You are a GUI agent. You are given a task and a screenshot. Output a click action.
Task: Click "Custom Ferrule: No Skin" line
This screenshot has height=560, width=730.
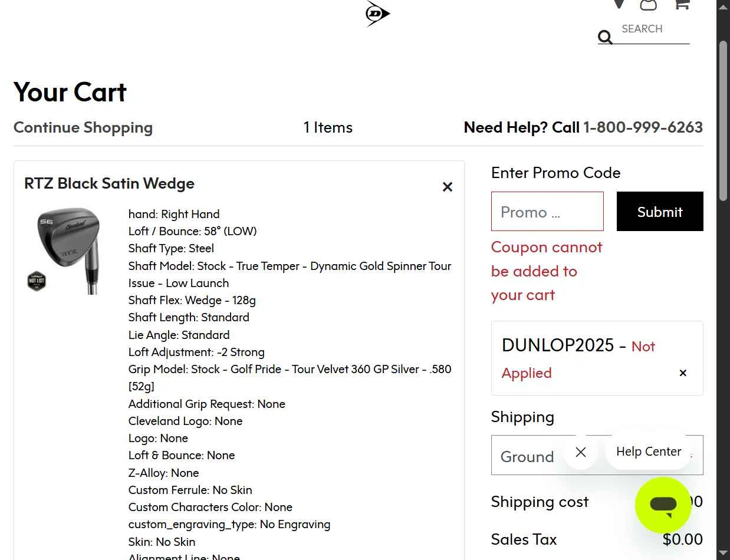[x=190, y=490]
